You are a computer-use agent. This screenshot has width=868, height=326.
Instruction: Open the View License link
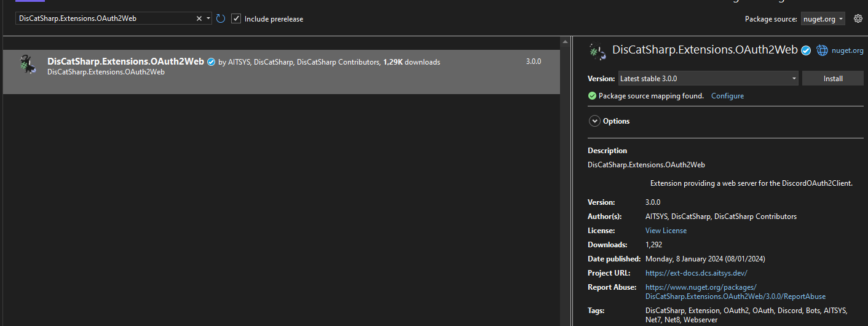click(666, 231)
